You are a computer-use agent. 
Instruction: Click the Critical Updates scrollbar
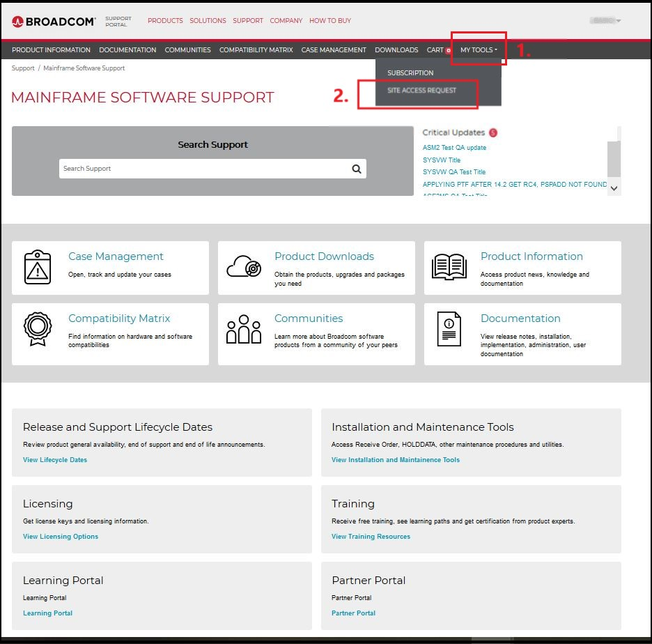pyautogui.click(x=614, y=157)
